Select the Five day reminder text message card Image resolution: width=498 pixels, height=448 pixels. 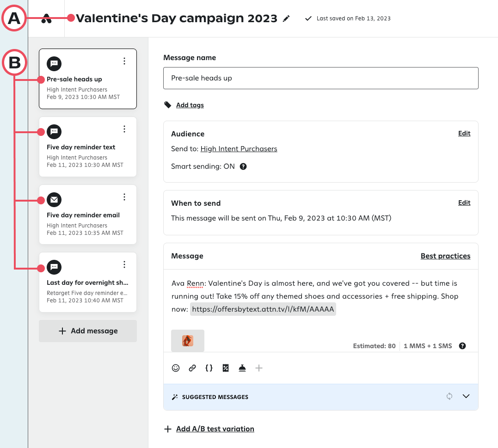[81, 147]
